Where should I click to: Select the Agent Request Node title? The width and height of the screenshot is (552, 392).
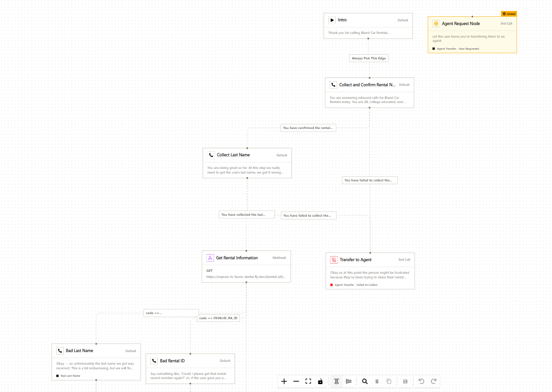pos(461,24)
